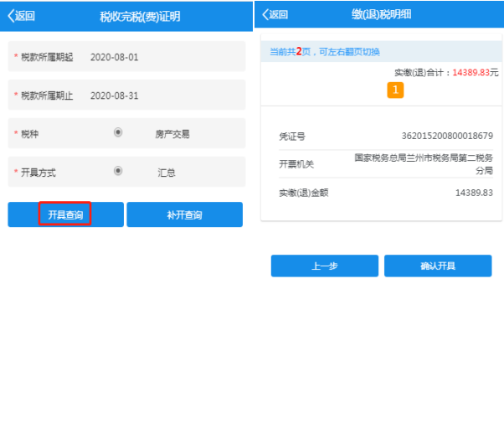Click the 确认开具 button

438,266
